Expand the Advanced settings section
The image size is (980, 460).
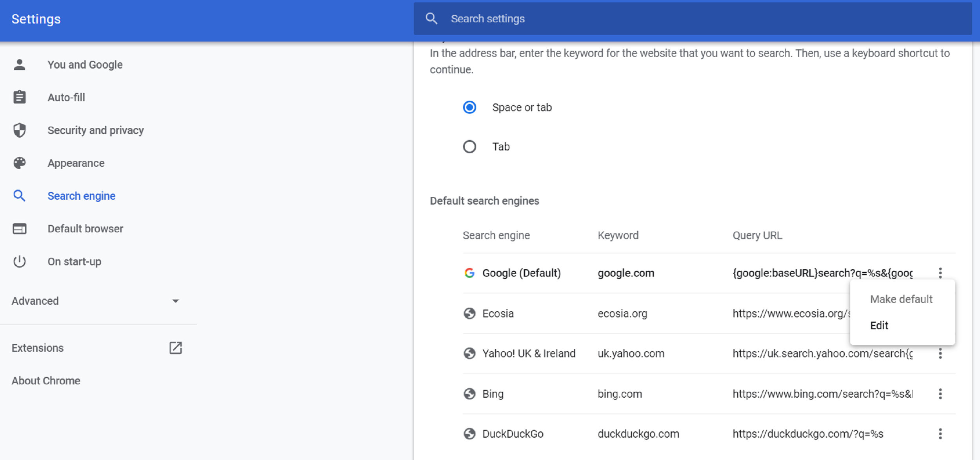click(x=175, y=301)
